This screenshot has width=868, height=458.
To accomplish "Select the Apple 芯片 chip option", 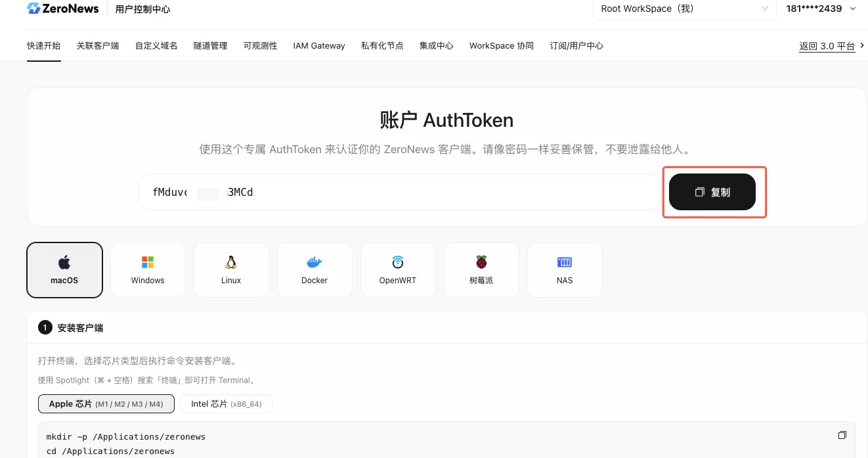I will 106,404.
